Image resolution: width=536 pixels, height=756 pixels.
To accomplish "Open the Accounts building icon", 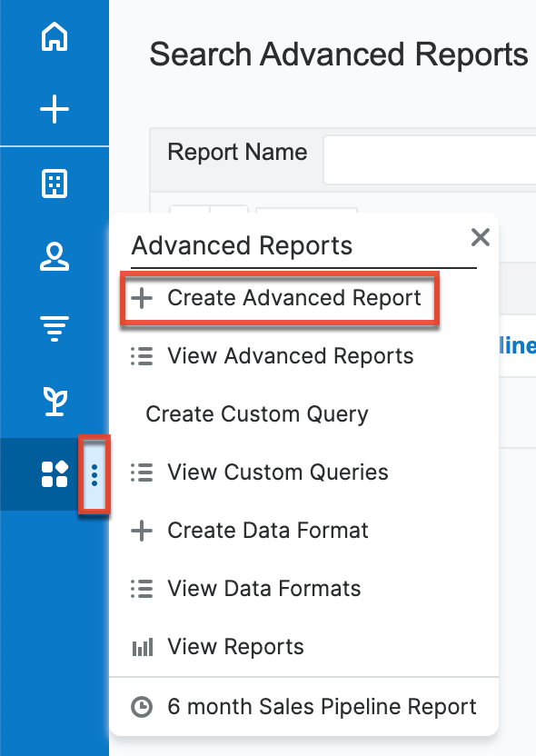I will [55, 184].
